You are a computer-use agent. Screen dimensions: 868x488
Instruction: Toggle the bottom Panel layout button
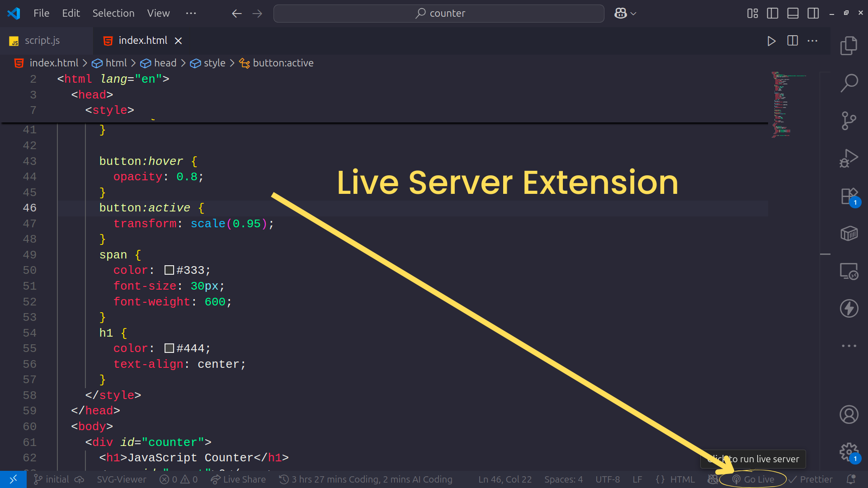click(x=793, y=14)
